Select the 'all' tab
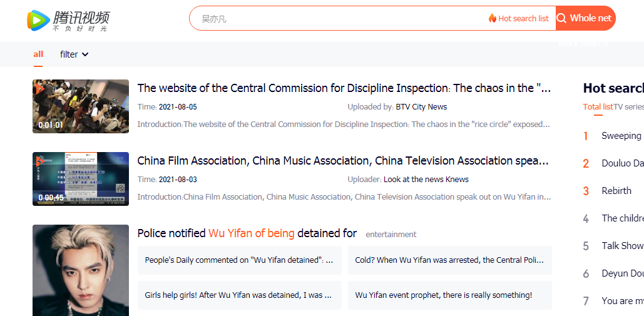This screenshot has height=316, width=644. 38,54
